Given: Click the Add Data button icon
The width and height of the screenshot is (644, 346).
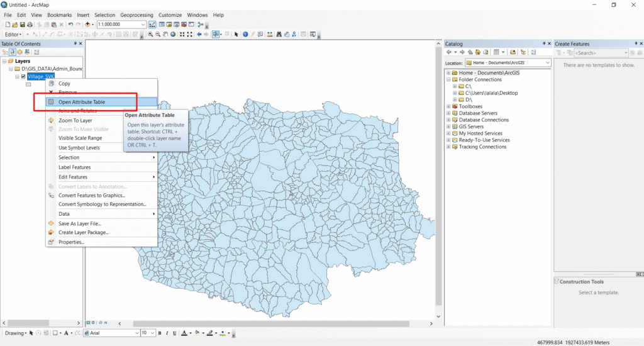Looking at the screenshot, I should [87, 25].
